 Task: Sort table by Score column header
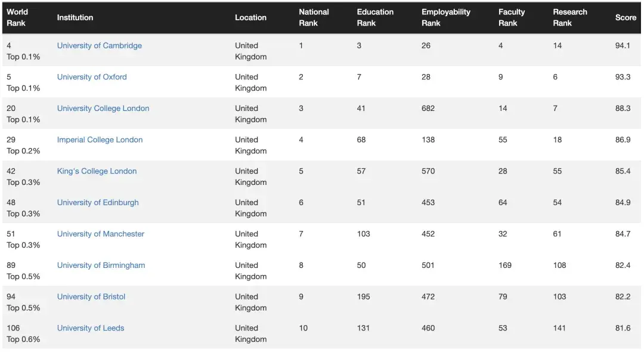pyautogui.click(x=626, y=18)
